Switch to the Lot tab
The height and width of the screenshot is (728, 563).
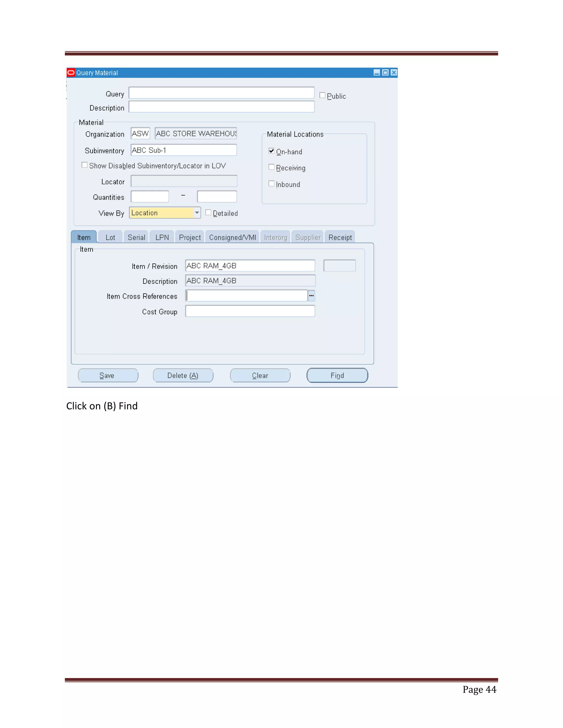tap(110, 237)
